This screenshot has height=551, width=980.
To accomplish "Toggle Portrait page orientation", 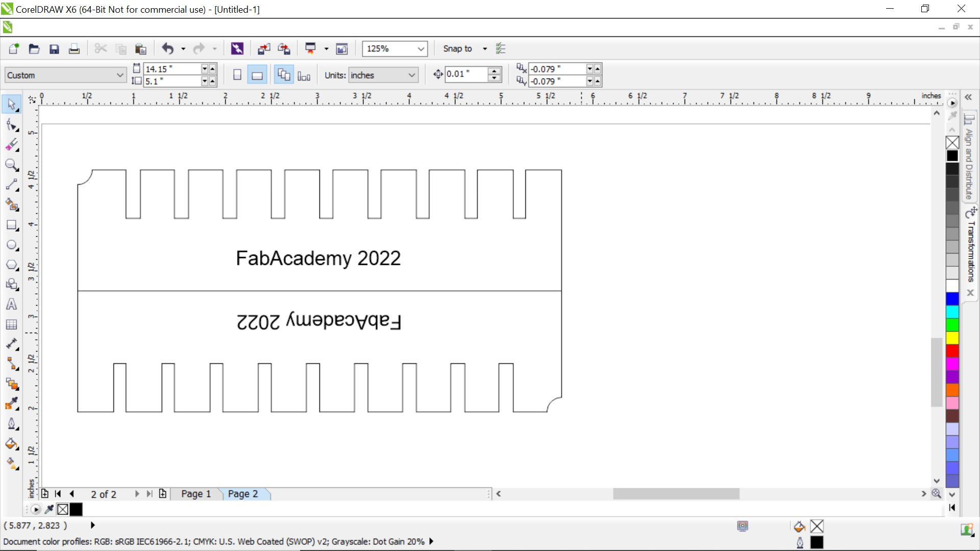I will pyautogui.click(x=237, y=75).
